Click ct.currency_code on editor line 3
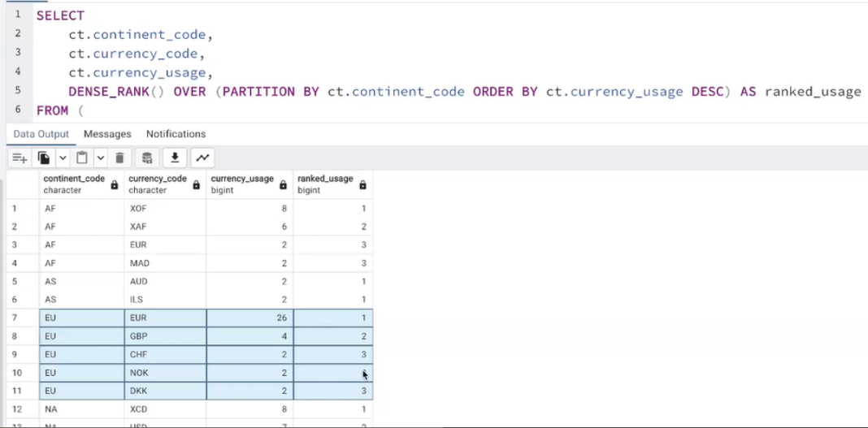The image size is (868, 428). (x=132, y=54)
